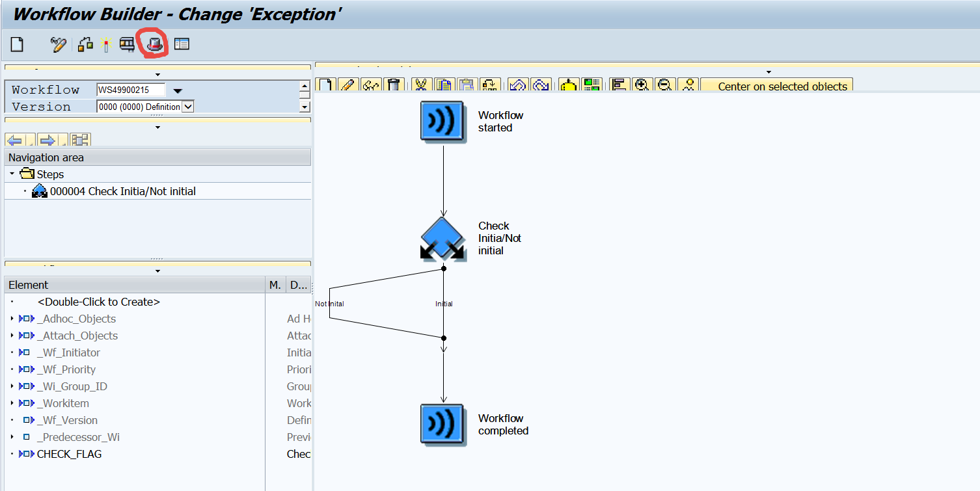The height and width of the screenshot is (491, 980).
Task: Zoom in on the workflow diagram
Action: coord(642,85)
